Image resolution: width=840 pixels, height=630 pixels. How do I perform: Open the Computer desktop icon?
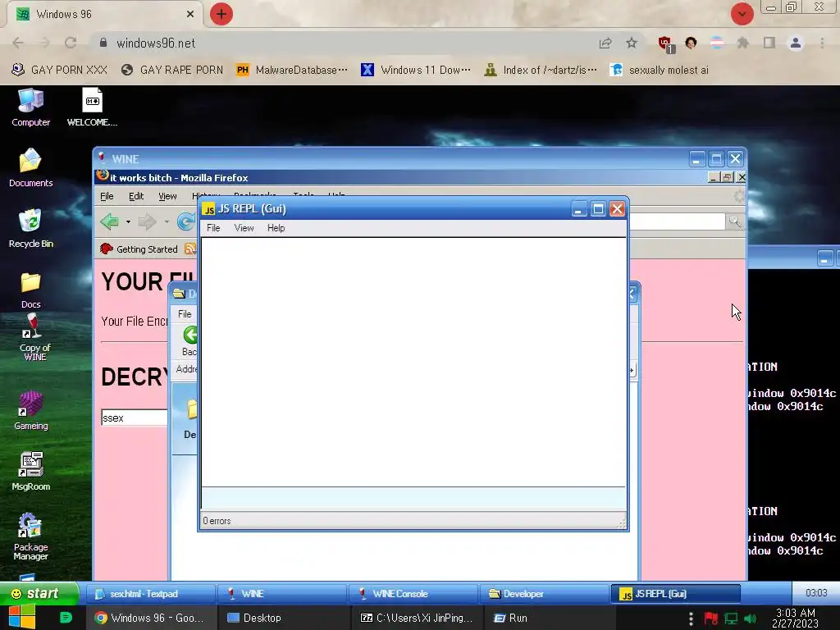click(x=30, y=107)
